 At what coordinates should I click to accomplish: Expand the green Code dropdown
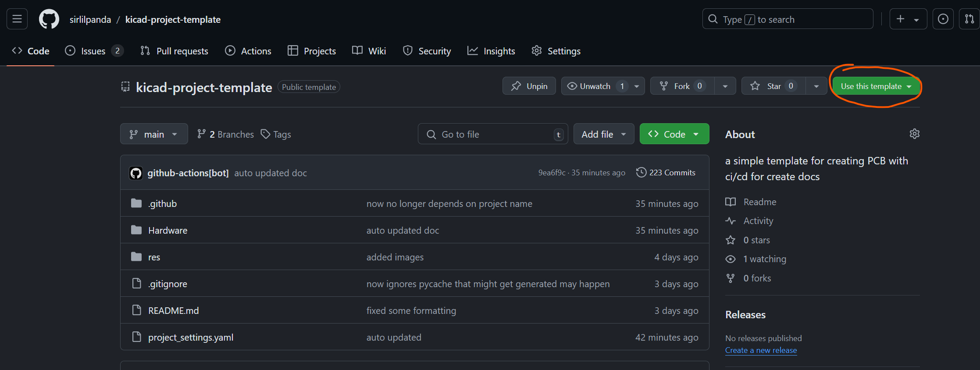674,134
